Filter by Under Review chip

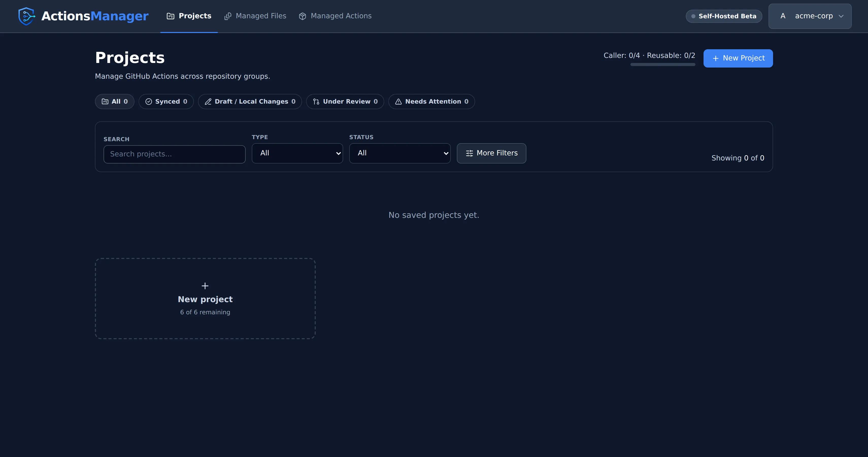[345, 102]
